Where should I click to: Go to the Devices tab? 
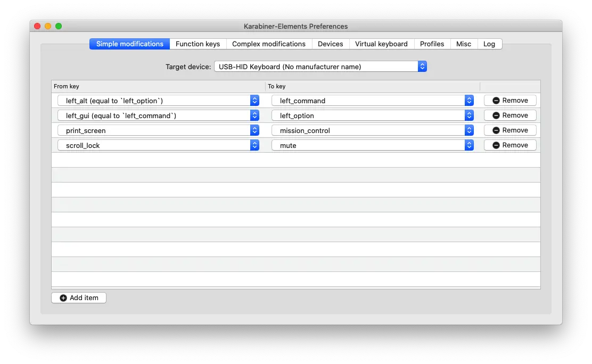point(331,44)
